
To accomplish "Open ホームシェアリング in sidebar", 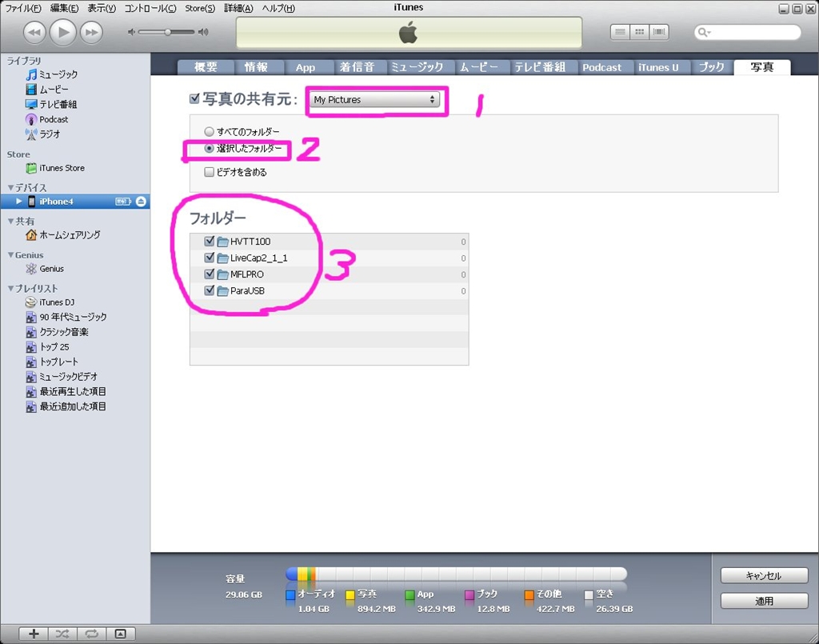I will pos(63,235).
